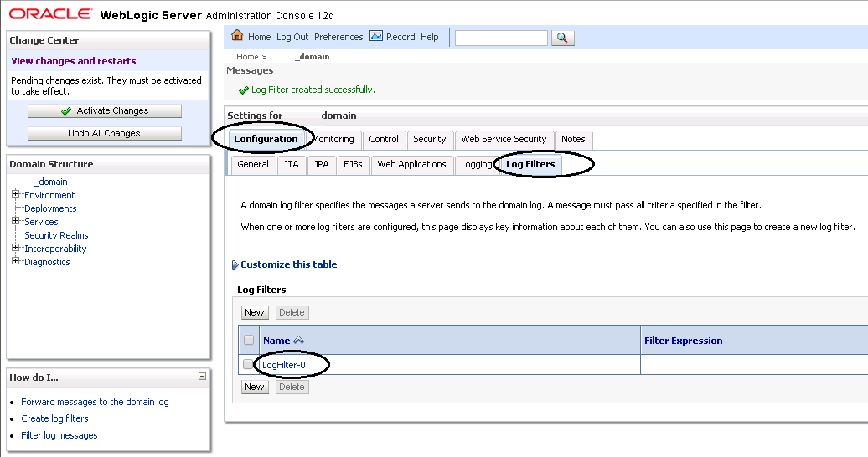
Task: Expand the Diagnostics tree node
Action: pyautogui.click(x=15, y=261)
